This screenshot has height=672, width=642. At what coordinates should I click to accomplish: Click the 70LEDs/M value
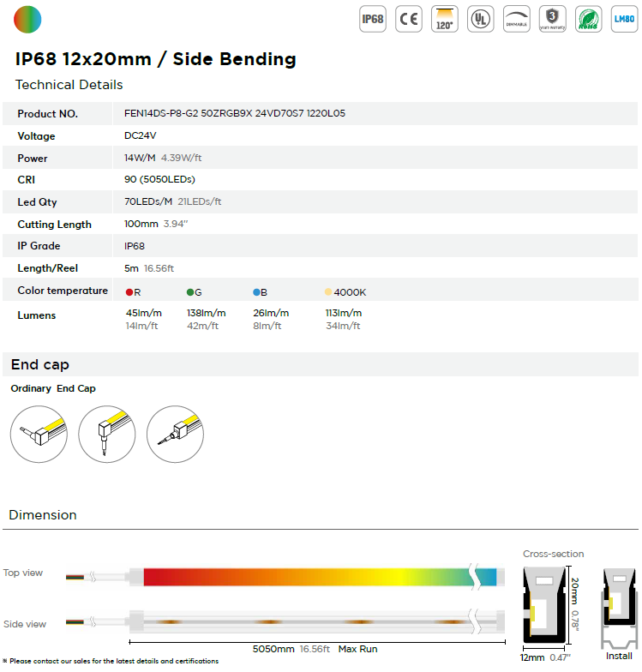pos(148,201)
